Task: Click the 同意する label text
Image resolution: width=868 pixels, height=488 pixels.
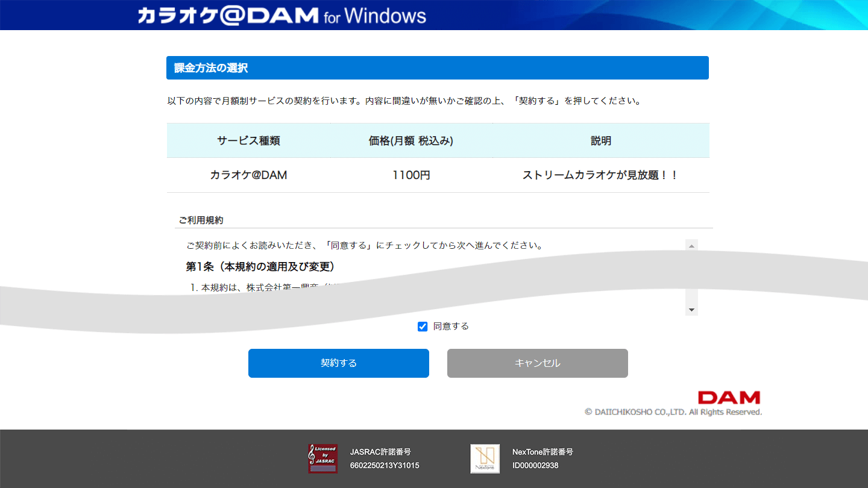Action: [x=451, y=327]
